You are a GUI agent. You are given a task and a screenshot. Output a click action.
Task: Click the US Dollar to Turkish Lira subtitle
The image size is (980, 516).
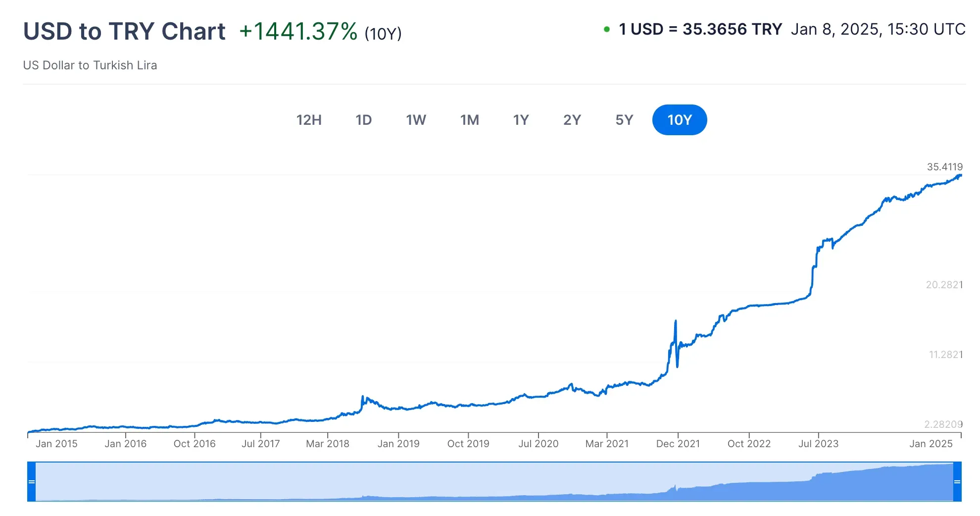[x=90, y=65]
